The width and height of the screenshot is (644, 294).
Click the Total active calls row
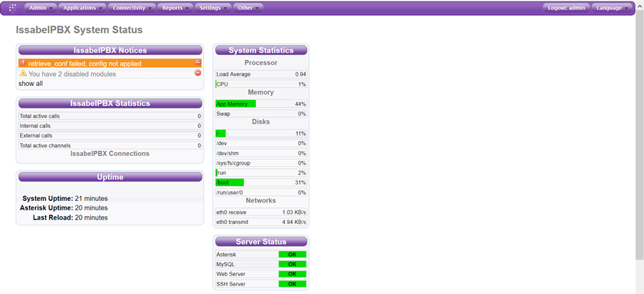(x=110, y=116)
